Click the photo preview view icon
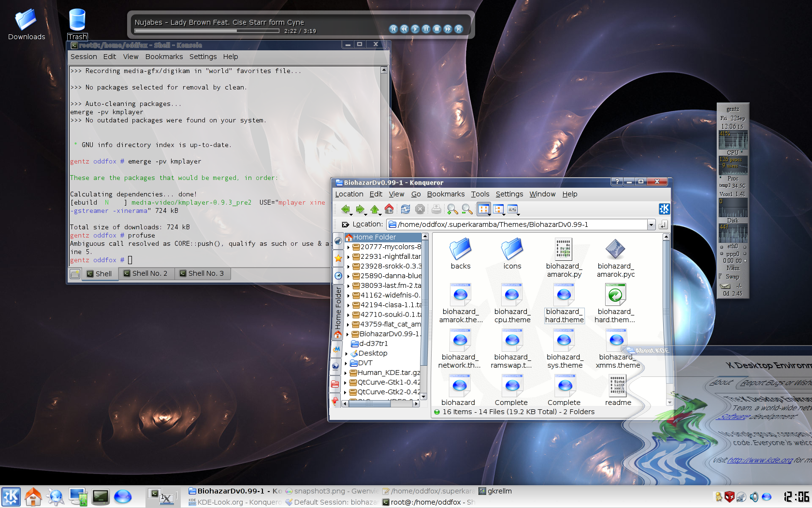This screenshot has width=812, height=508. (512, 209)
